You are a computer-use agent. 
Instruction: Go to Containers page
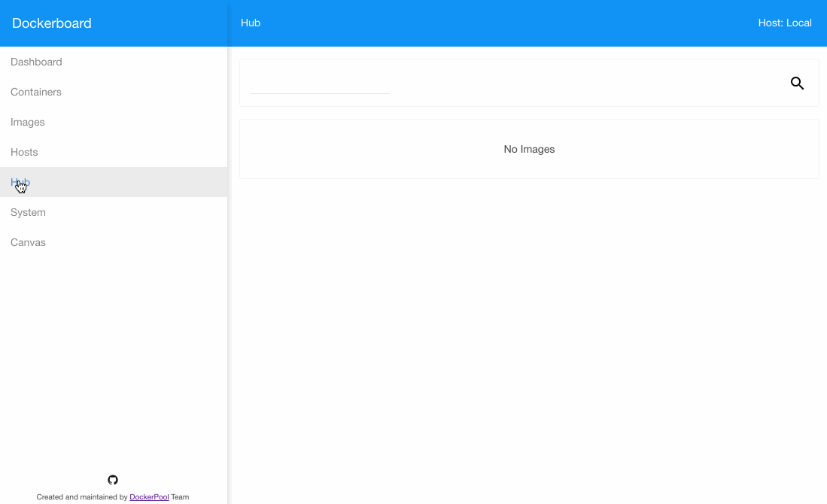click(114, 92)
